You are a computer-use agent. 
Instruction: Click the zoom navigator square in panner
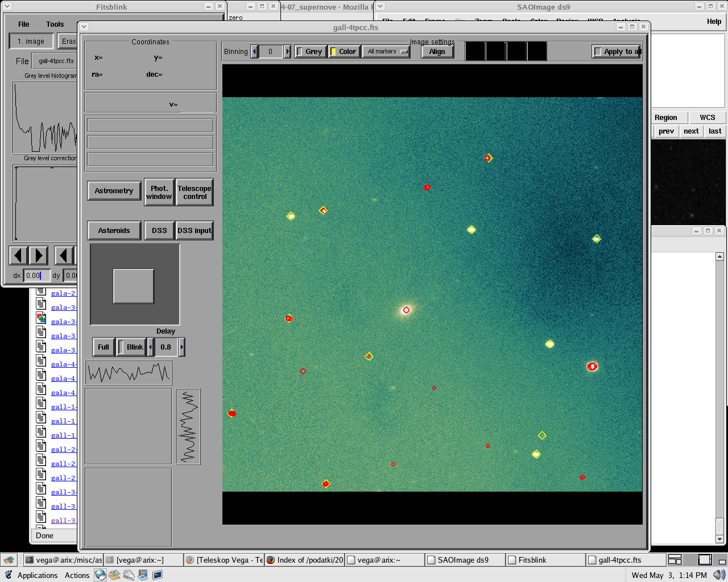(134, 286)
